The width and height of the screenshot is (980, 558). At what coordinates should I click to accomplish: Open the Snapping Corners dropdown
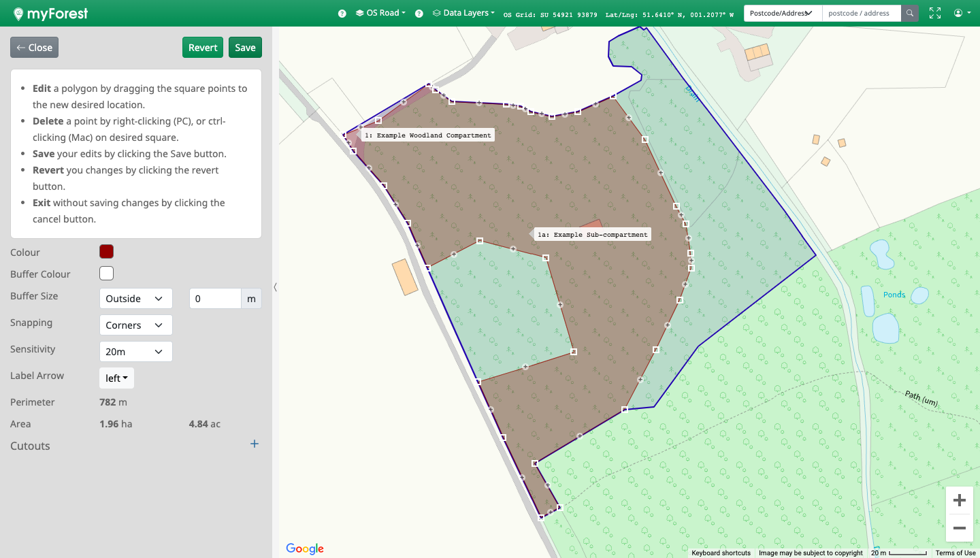[135, 325]
